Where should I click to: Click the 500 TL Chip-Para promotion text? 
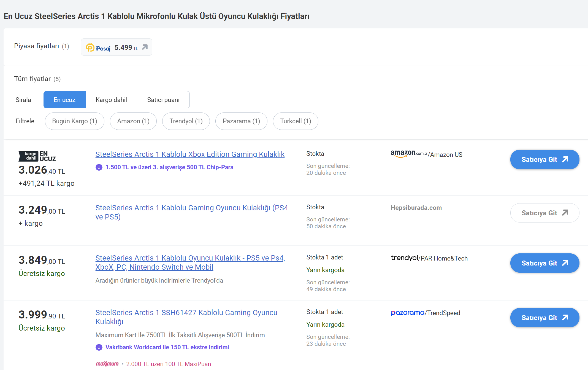pos(169,167)
